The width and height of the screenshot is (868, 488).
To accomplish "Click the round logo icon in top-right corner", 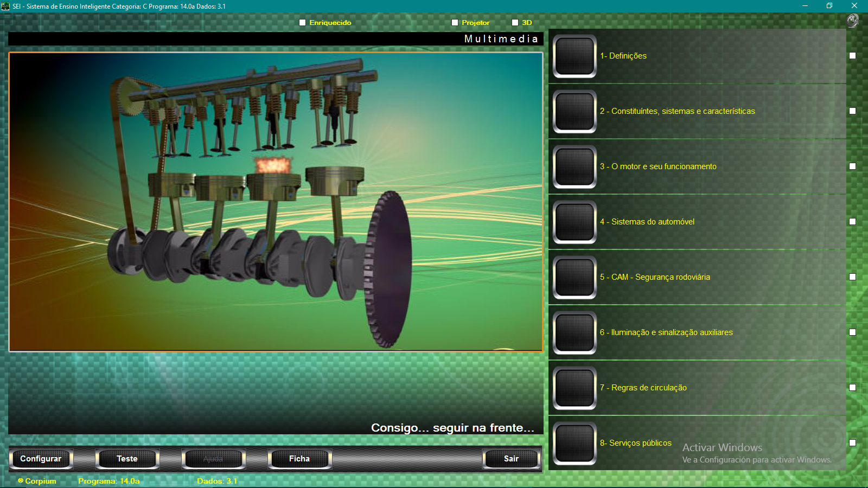I will (x=852, y=21).
